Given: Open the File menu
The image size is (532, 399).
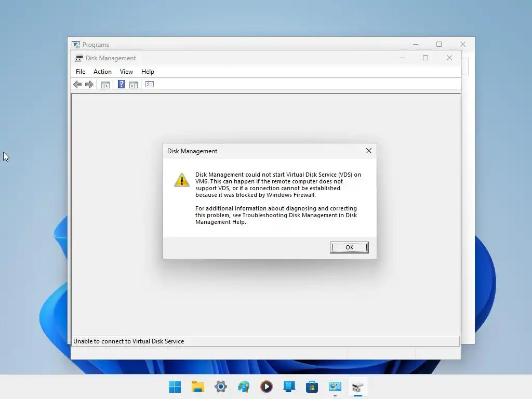Looking at the screenshot, I should (x=81, y=72).
